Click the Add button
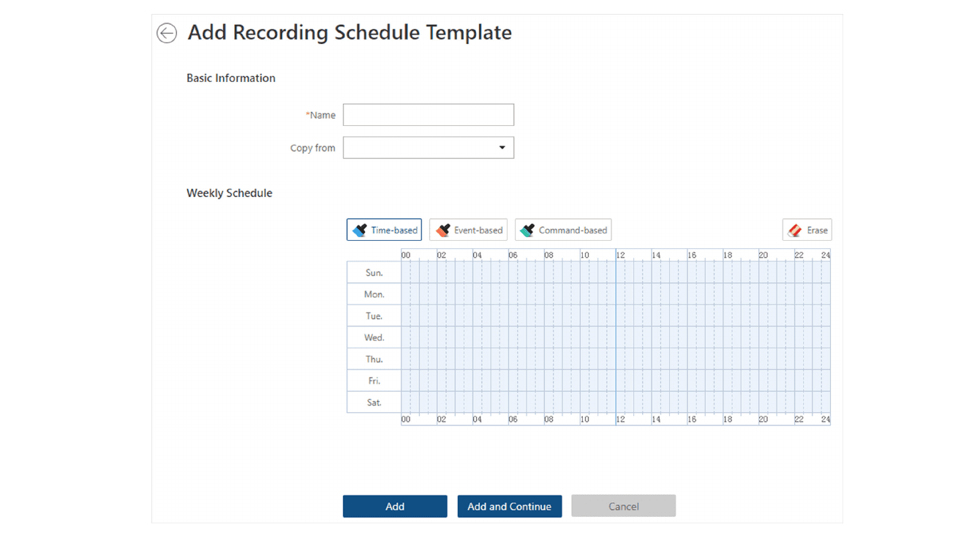 (x=395, y=507)
